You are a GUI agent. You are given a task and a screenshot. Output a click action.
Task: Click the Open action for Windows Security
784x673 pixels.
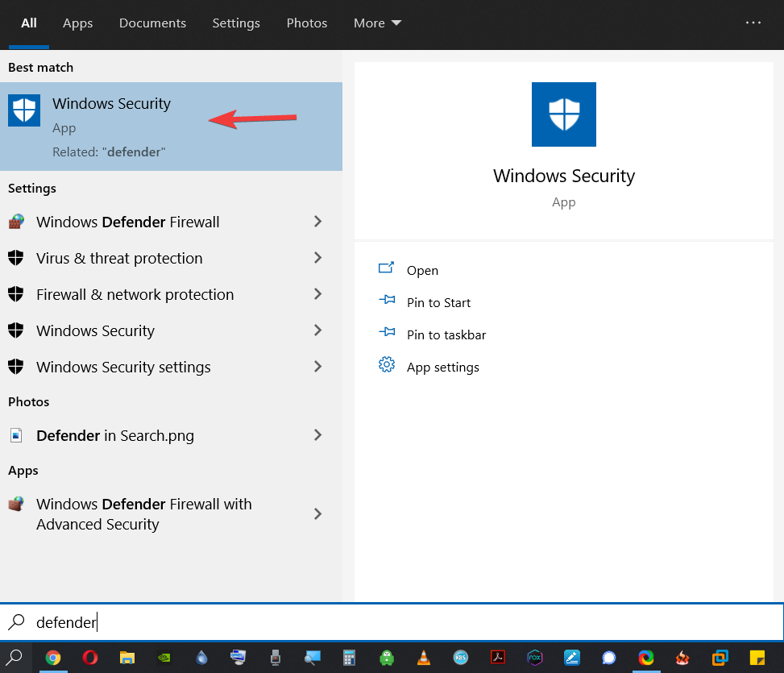422,271
